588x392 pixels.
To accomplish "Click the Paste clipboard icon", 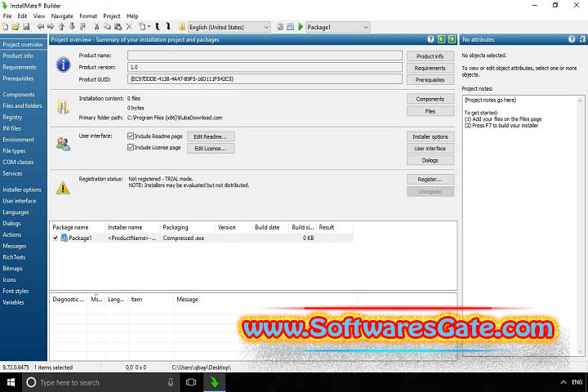I will click(118, 27).
